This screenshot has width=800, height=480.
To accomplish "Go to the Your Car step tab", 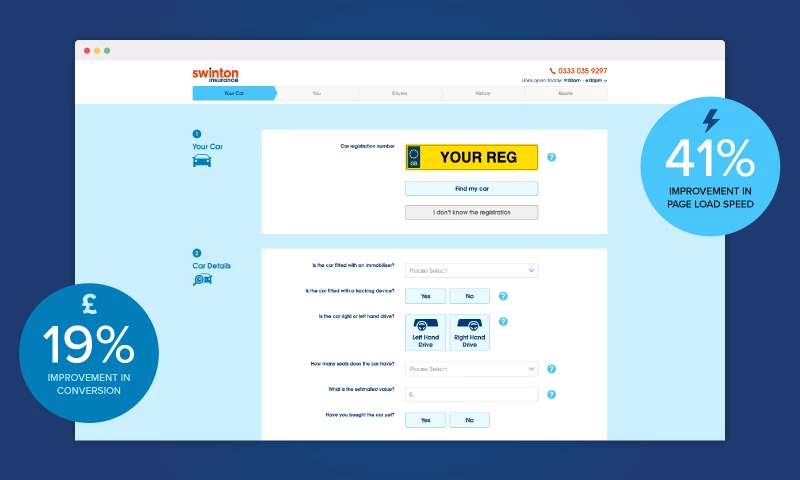I will tap(234, 93).
